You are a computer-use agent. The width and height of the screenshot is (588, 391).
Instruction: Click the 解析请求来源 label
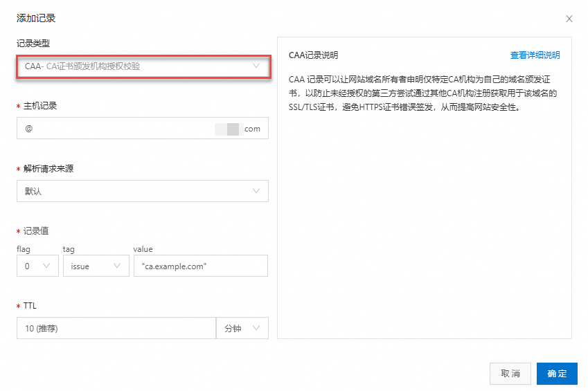(48, 169)
